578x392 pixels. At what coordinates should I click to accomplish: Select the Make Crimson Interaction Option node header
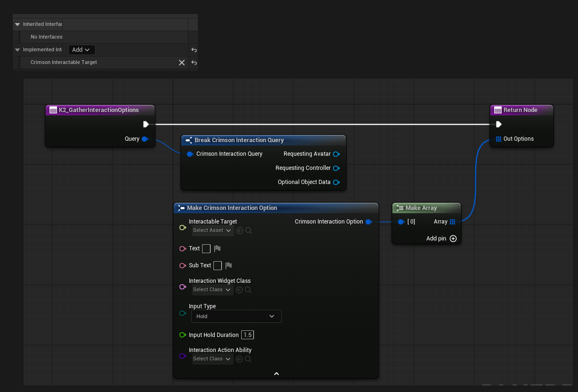[276, 208]
